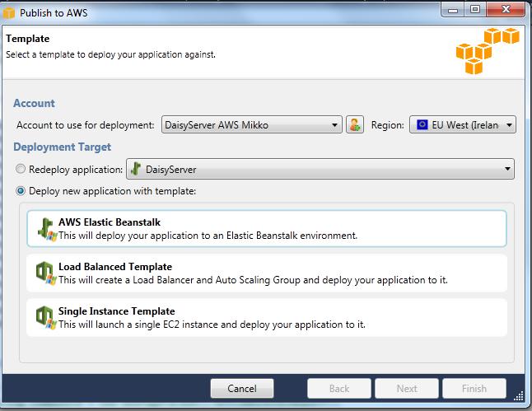Select the Redeploy application radio button
This screenshot has height=411, width=532.
(21, 169)
